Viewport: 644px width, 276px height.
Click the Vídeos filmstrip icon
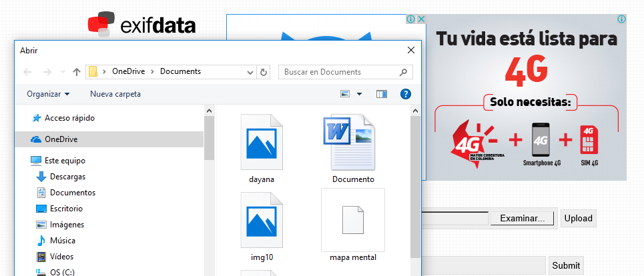(x=41, y=257)
